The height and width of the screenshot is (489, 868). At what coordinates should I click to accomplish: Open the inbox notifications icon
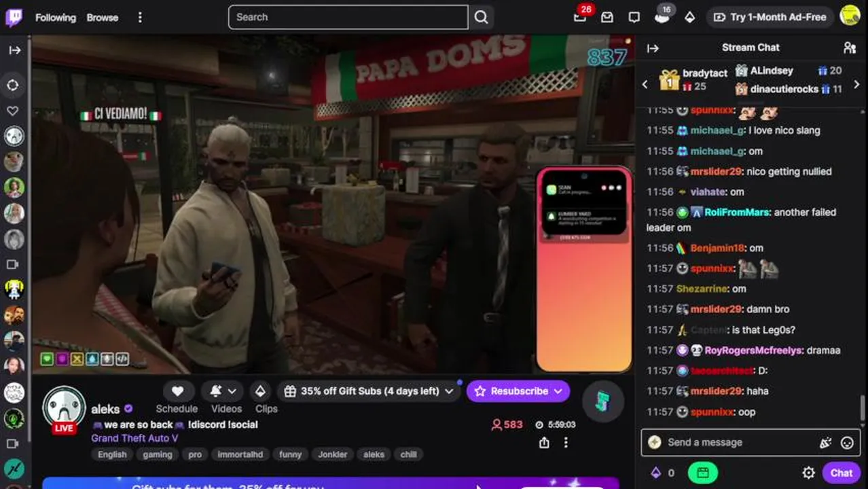(x=607, y=18)
